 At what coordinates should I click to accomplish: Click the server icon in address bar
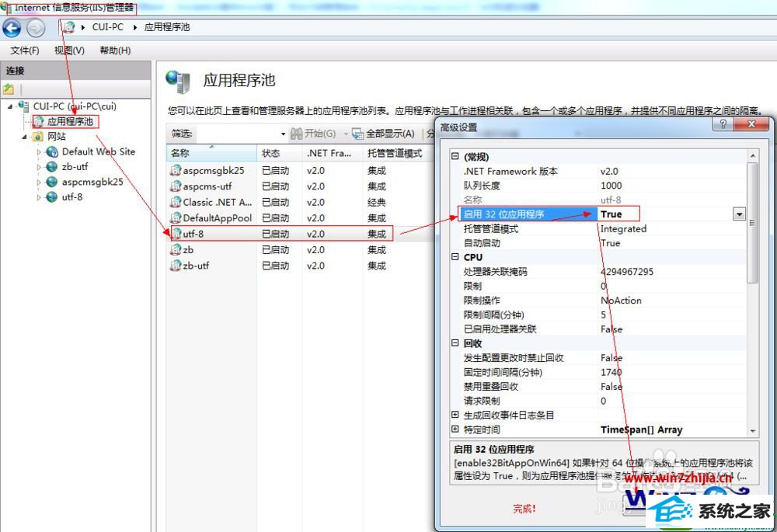[70, 27]
